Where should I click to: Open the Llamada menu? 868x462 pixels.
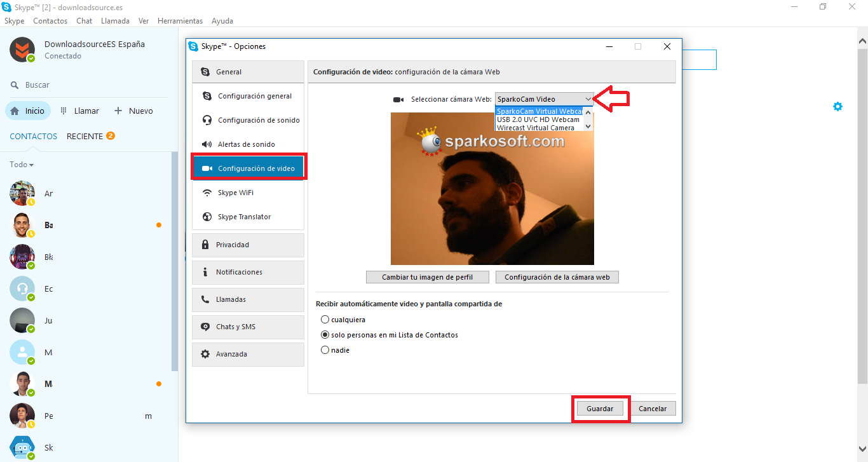[x=115, y=21]
